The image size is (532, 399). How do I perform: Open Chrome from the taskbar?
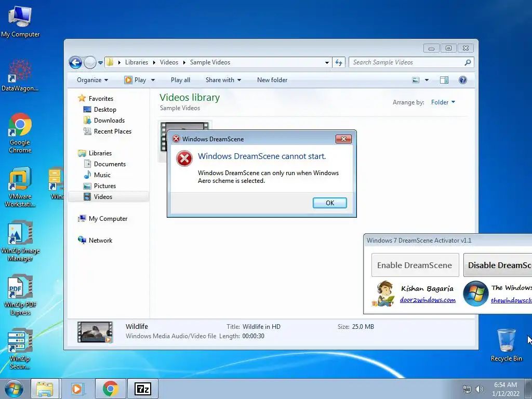(111, 389)
